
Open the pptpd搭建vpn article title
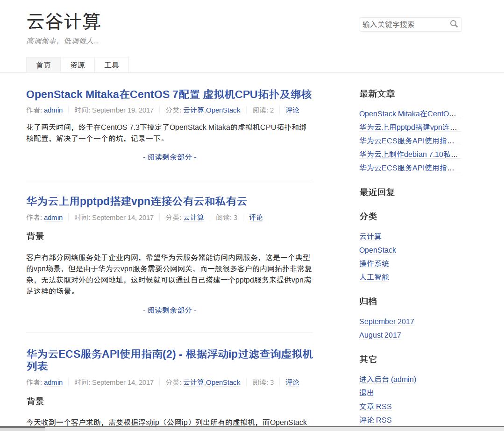[137, 201]
